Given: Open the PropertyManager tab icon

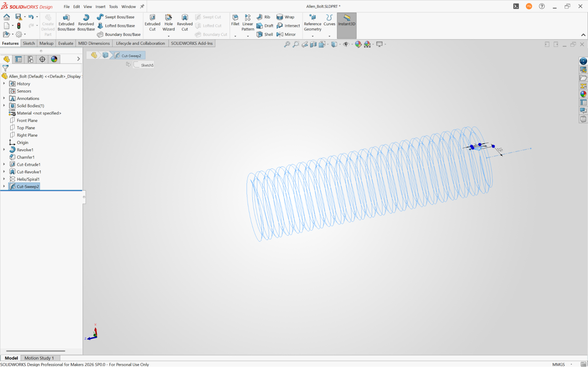Looking at the screenshot, I should (x=18, y=59).
